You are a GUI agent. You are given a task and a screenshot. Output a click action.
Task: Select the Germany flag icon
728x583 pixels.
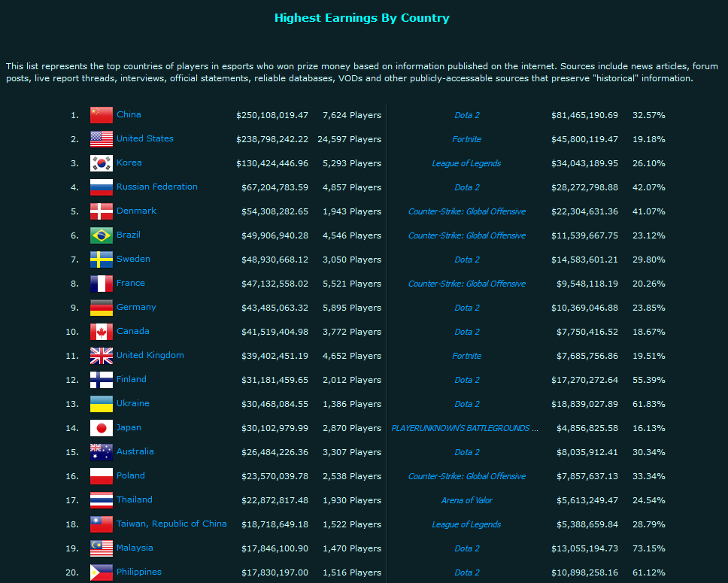tap(101, 307)
